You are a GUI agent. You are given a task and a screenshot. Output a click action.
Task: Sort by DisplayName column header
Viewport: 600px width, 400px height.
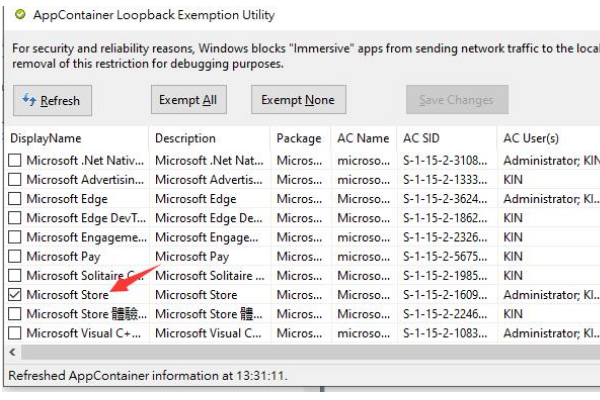pos(77,138)
